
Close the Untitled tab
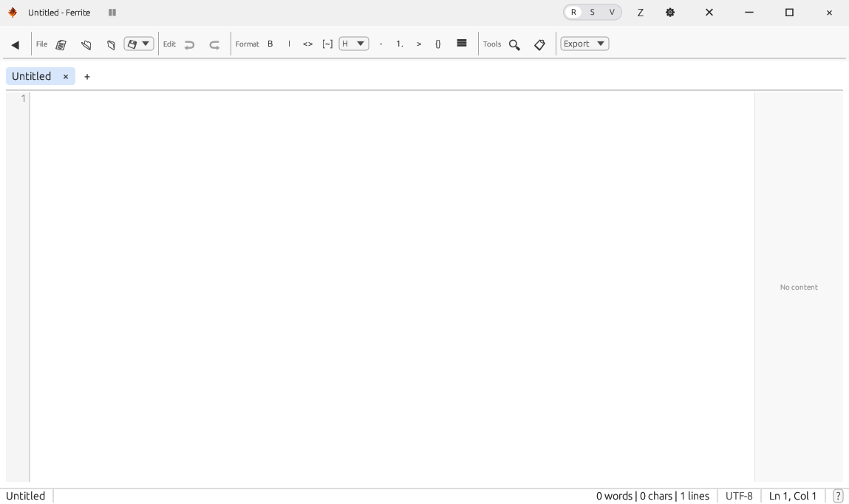tap(66, 77)
